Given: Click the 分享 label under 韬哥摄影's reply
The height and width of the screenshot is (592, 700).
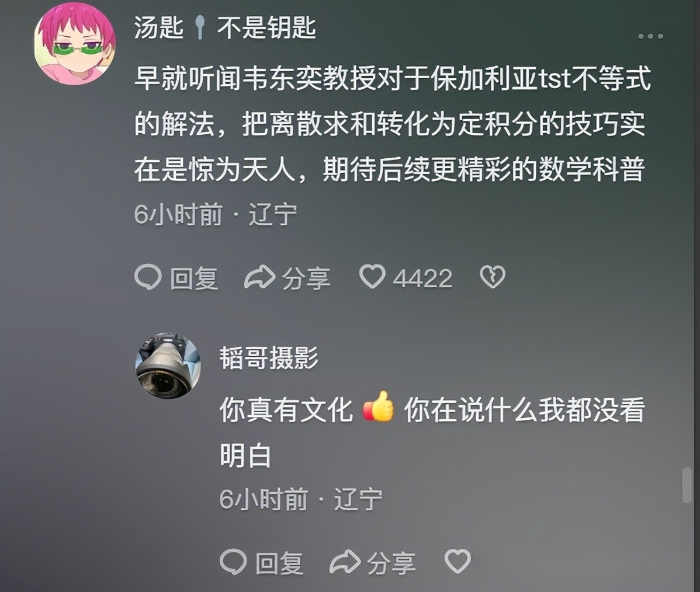Looking at the screenshot, I should click(391, 563).
